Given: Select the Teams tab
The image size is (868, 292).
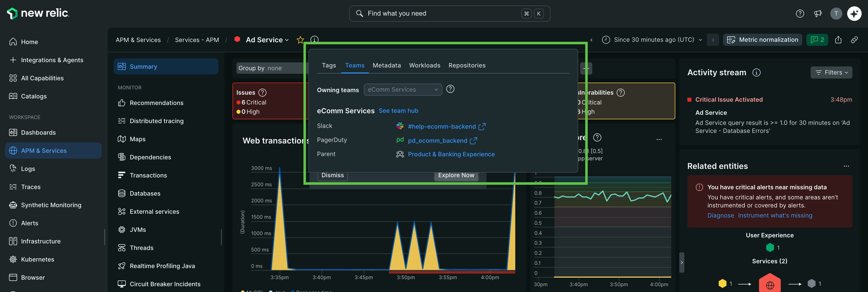Looking at the screenshot, I should click(354, 65).
